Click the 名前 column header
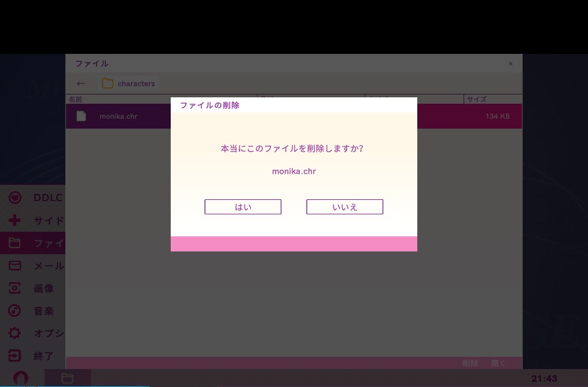The image size is (588, 387). coord(75,99)
